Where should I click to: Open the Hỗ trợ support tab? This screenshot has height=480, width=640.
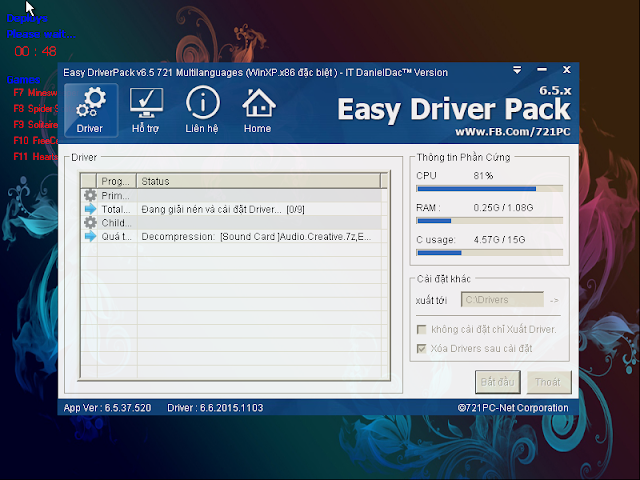coord(146,110)
